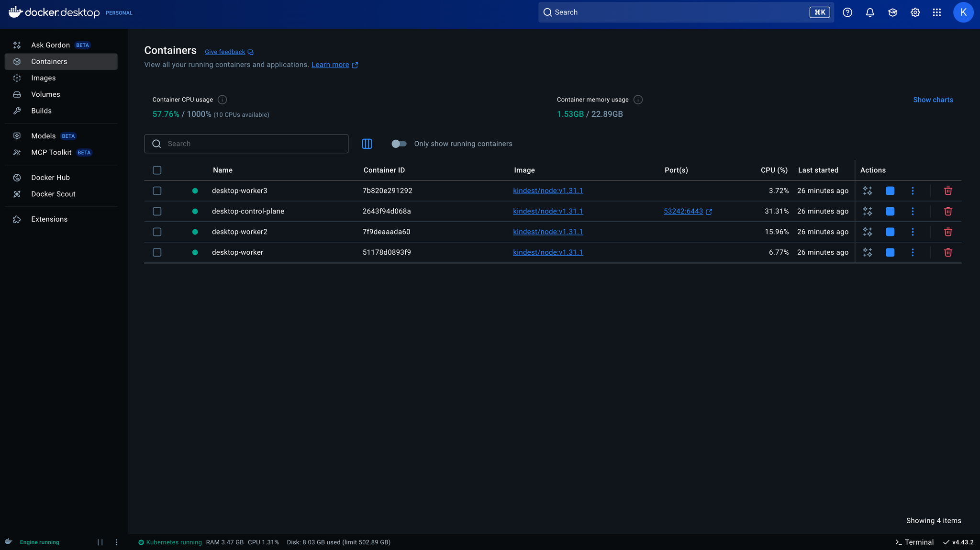
Task: Delete the desktop-worker container
Action: pos(948,252)
